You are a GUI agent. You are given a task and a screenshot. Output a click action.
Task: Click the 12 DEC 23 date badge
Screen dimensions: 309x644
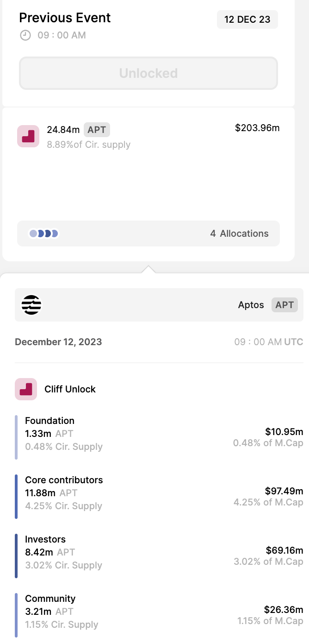click(x=247, y=19)
